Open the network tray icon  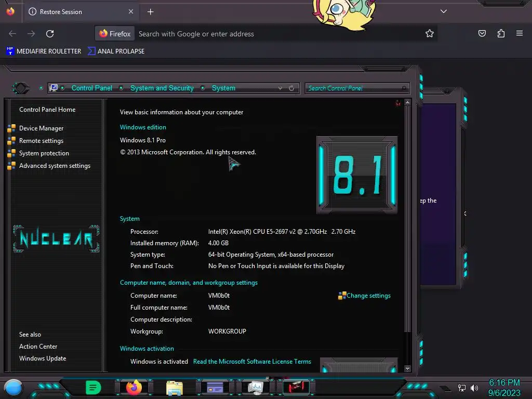[462, 388]
